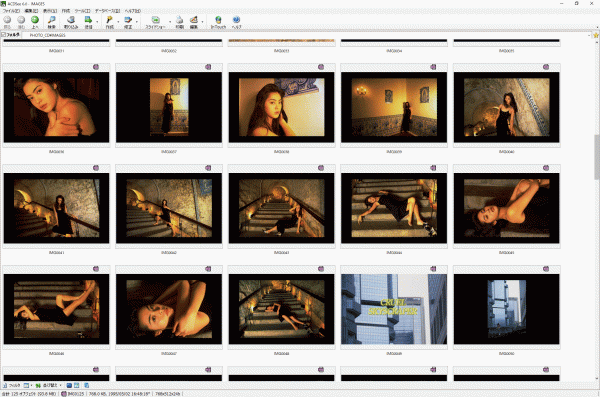Click the file-type badge above IMG0050 thumbnail
The height and width of the screenshot is (397, 600).
click(546, 269)
